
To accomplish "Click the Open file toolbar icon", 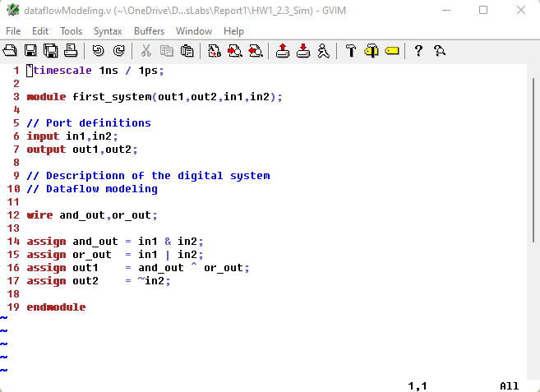I will [11, 51].
